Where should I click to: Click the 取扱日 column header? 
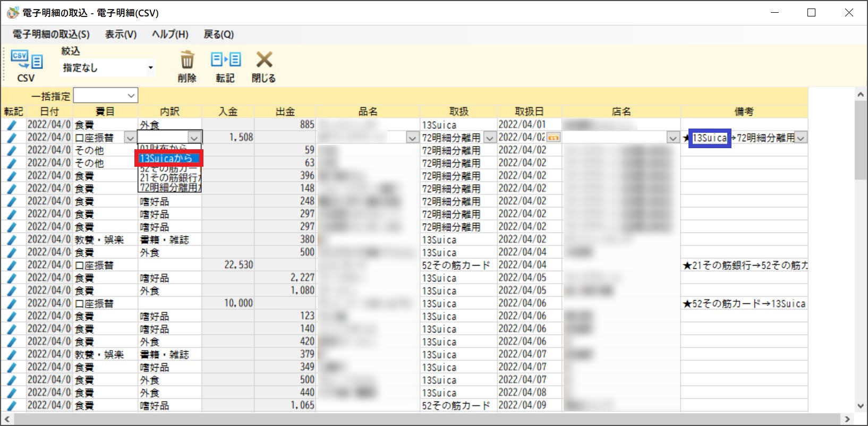(529, 112)
